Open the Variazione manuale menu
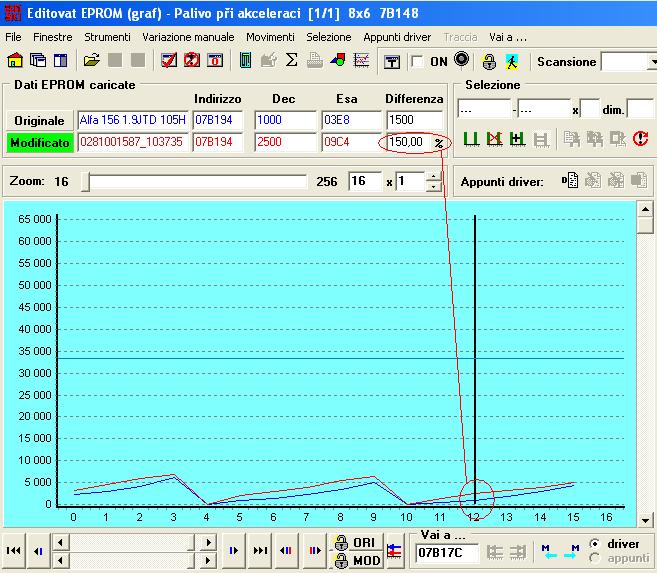 coord(188,37)
